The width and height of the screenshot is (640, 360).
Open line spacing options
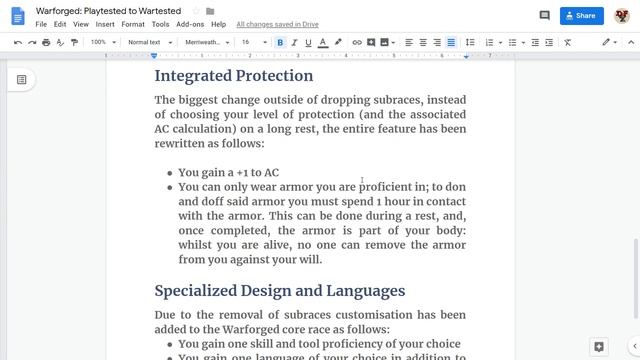[470, 42]
